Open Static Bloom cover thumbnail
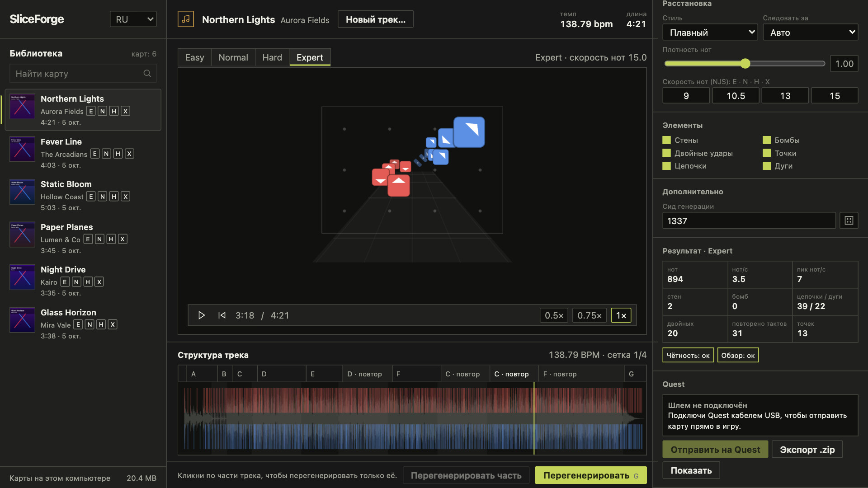The height and width of the screenshot is (488, 868). point(22,192)
